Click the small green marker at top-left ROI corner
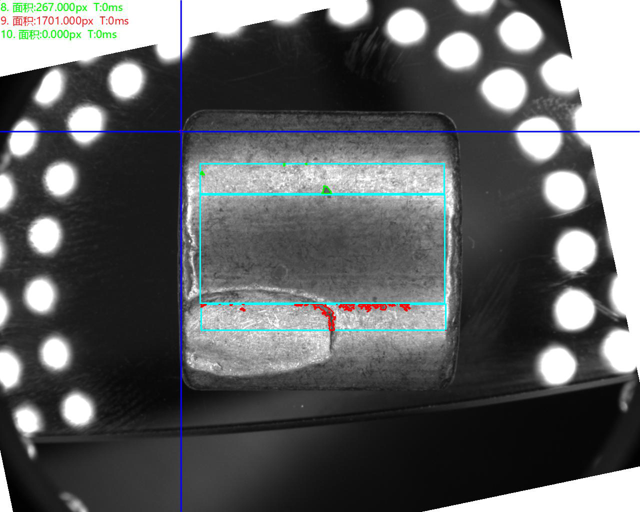The width and height of the screenshot is (640, 512). pyautogui.click(x=203, y=173)
